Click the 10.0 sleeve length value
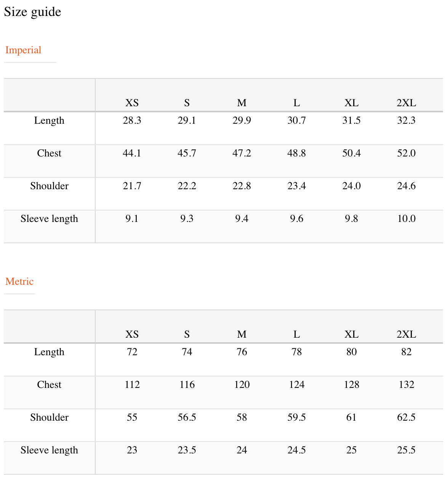The image size is (448, 485). [406, 219]
